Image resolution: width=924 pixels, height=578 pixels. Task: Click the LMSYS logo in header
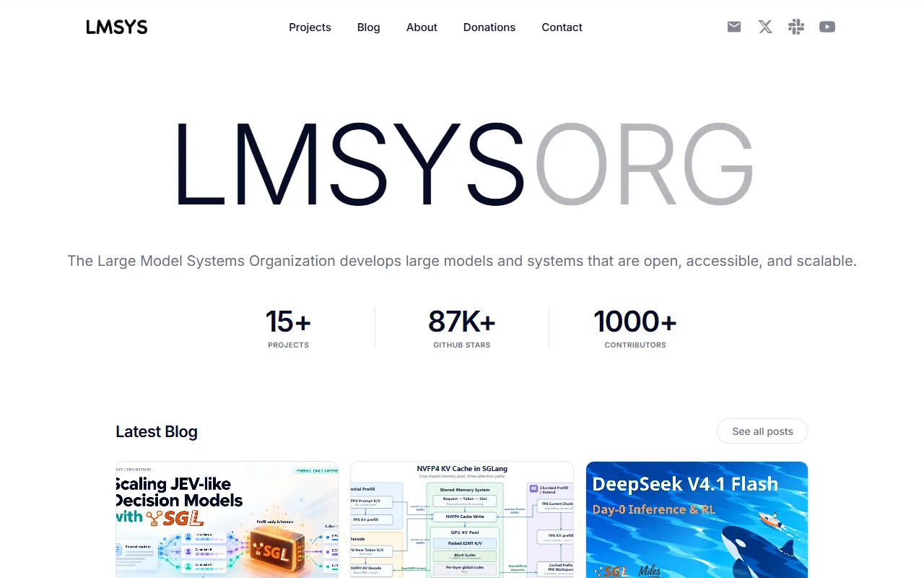pyautogui.click(x=117, y=27)
